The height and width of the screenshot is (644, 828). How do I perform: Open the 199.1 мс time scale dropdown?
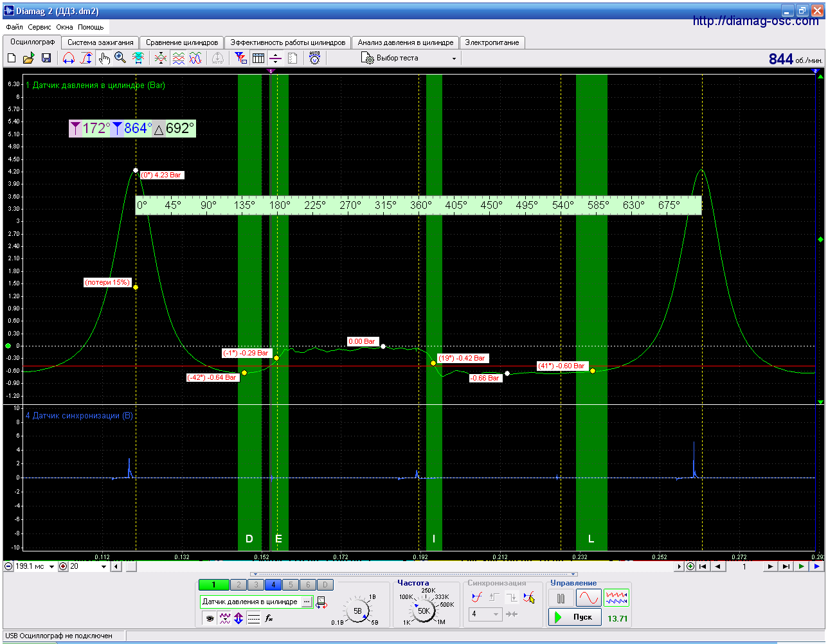pos(52,567)
